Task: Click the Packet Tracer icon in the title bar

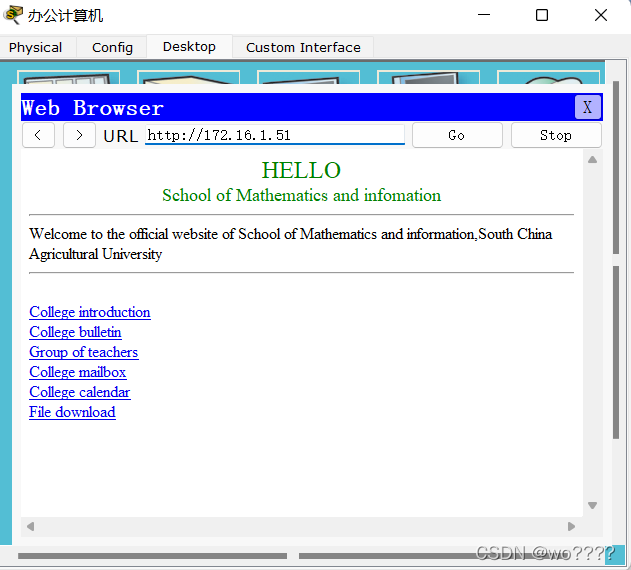Action: click(12, 15)
